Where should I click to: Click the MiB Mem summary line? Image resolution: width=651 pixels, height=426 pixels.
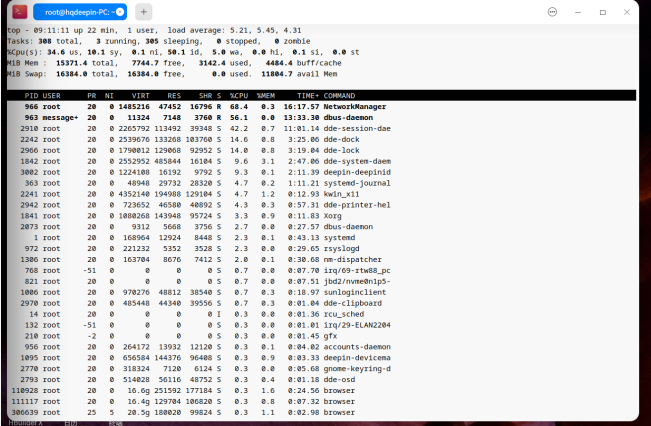pos(174,63)
